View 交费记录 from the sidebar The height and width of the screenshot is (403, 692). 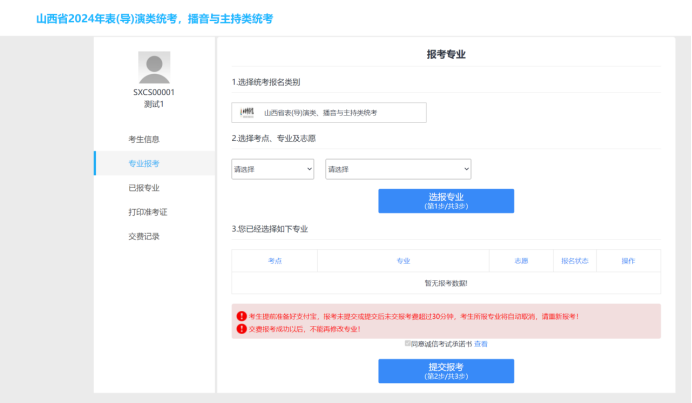click(144, 236)
